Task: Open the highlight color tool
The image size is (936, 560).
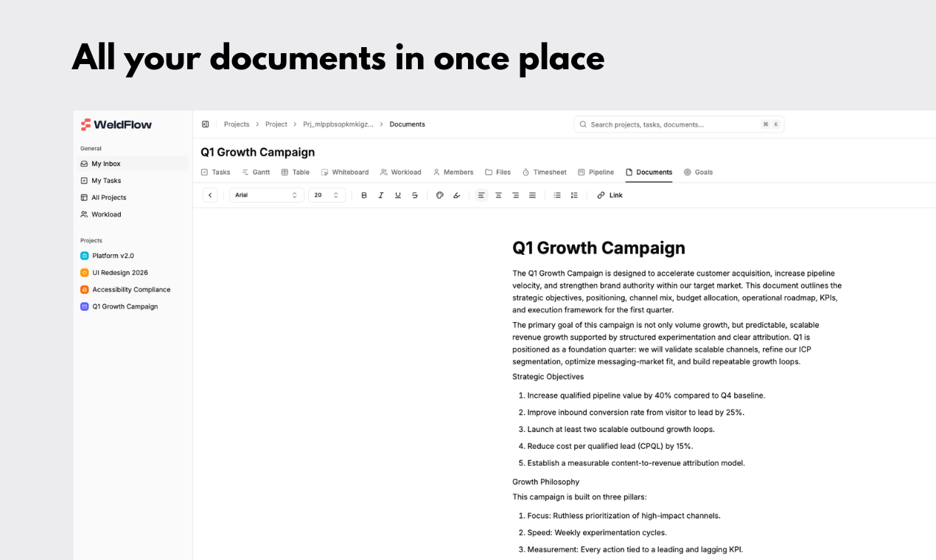Action: (x=457, y=195)
